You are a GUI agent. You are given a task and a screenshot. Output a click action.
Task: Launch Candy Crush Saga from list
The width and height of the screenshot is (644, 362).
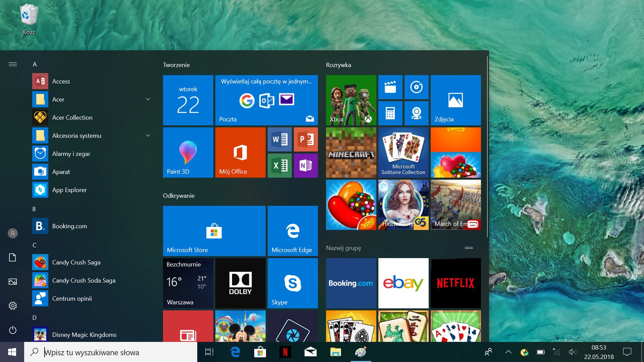point(92,262)
